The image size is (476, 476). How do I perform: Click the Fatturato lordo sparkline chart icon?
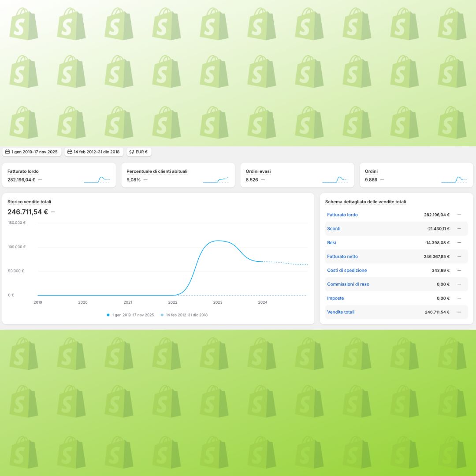(x=97, y=179)
